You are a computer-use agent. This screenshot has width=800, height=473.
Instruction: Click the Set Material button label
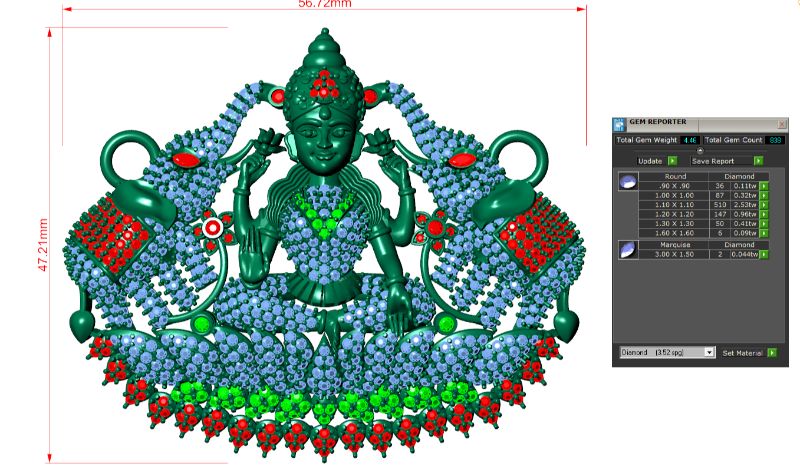click(x=742, y=353)
